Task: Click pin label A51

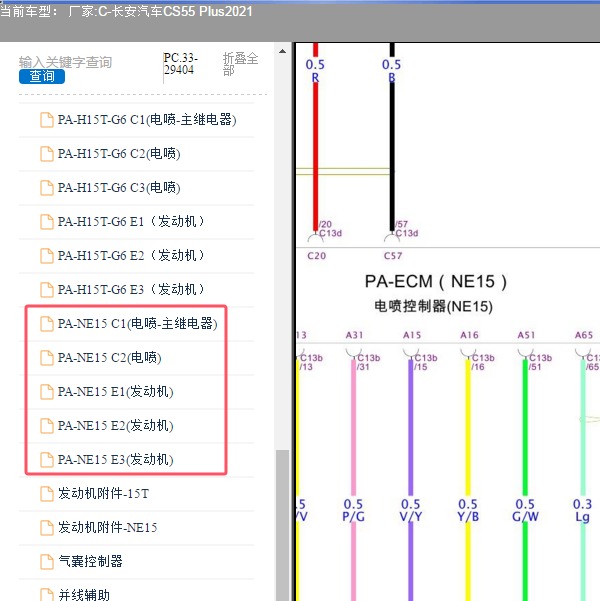Action: (526, 335)
